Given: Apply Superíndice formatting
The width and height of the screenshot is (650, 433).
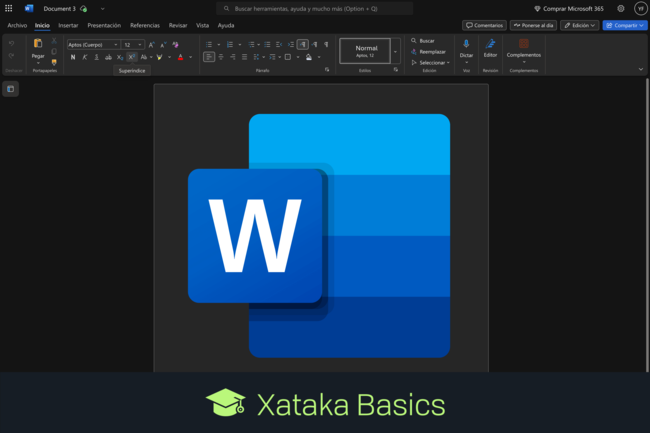Looking at the screenshot, I should 132,57.
